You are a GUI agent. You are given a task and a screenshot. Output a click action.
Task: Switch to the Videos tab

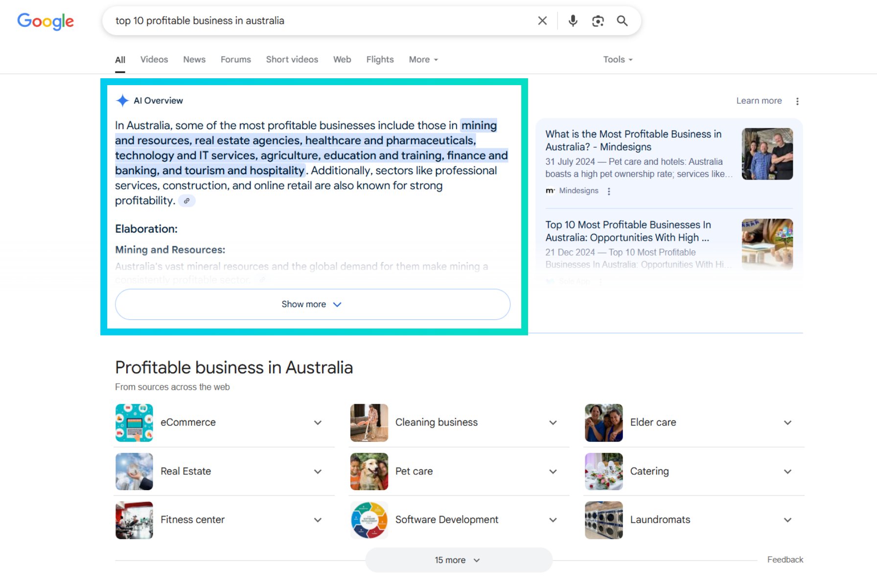(x=154, y=59)
